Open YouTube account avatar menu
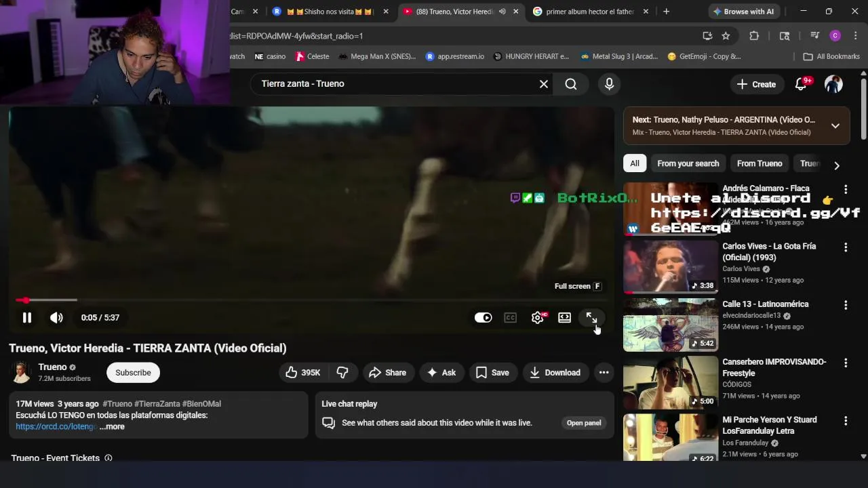 (833, 84)
